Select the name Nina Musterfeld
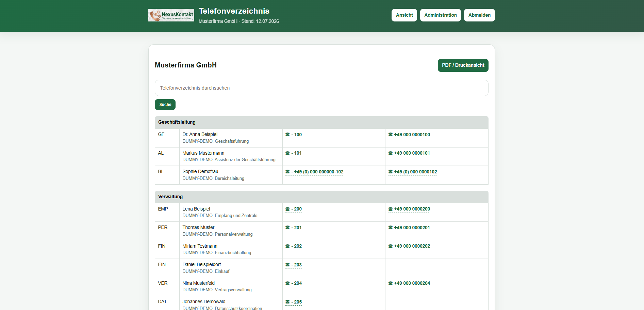644x310 pixels. (199, 283)
